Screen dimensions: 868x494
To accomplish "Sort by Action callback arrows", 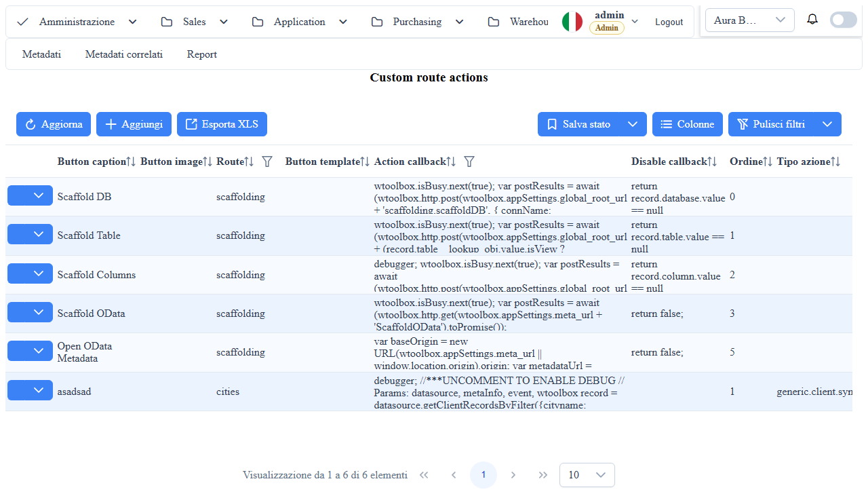I will click(451, 161).
